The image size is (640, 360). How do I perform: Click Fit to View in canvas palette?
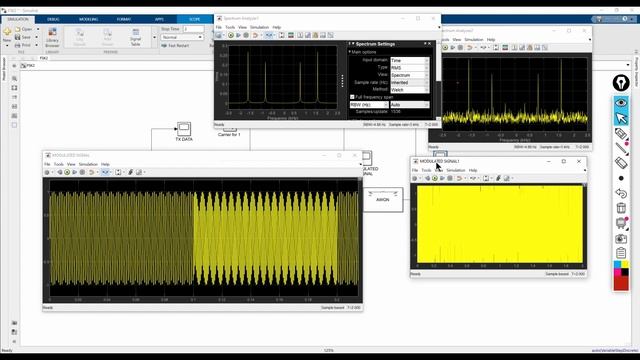pos(14,88)
